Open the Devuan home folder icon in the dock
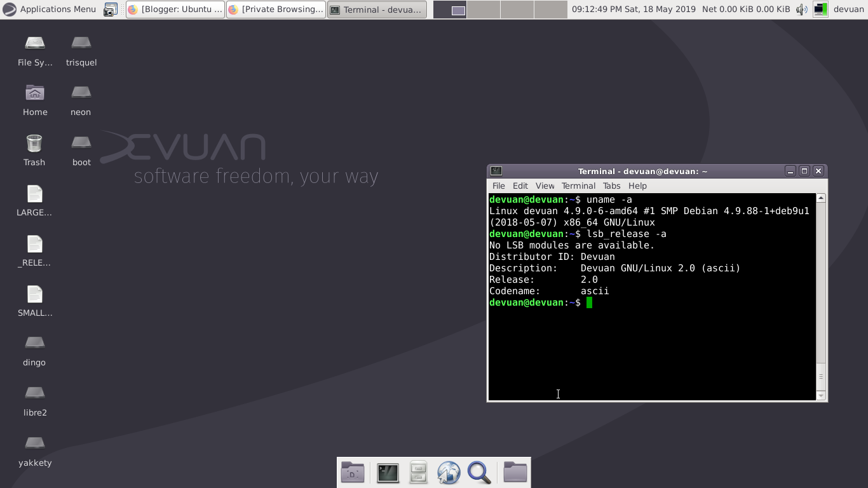Viewport: 868px width, 488px height. [353, 472]
